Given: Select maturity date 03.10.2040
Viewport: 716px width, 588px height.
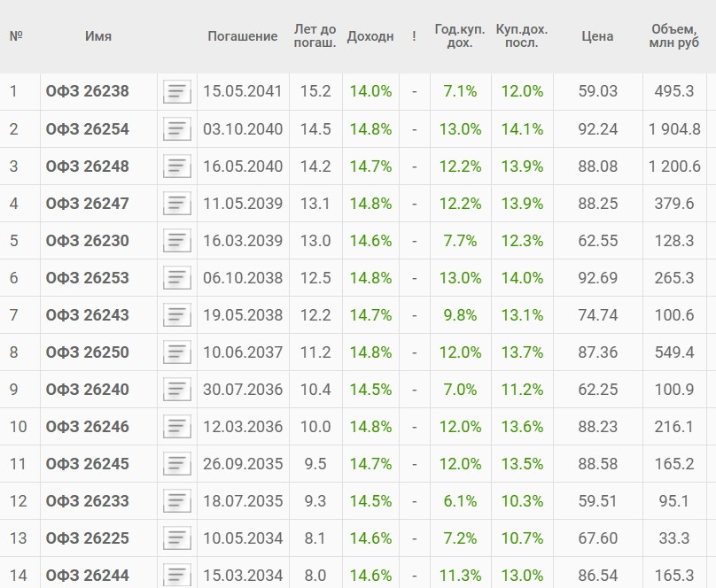Looking at the screenshot, I should [x=243, y=129].
